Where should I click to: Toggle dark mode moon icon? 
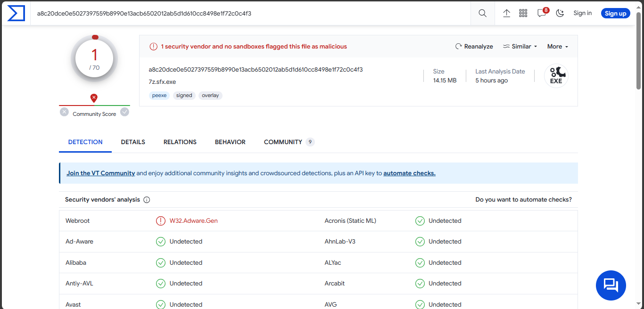pos(560,13)
